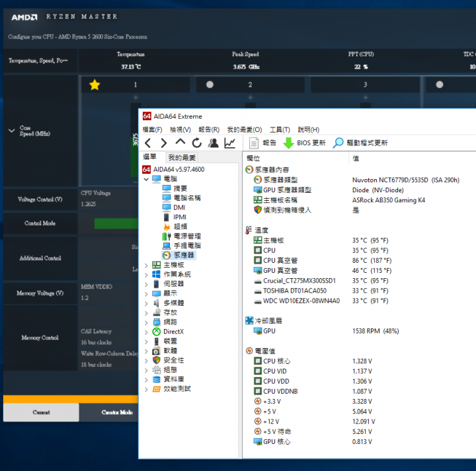Open the user icon in AIDA64 toolbar
This screenshot has height=471, width=476.
click(214, 143)
